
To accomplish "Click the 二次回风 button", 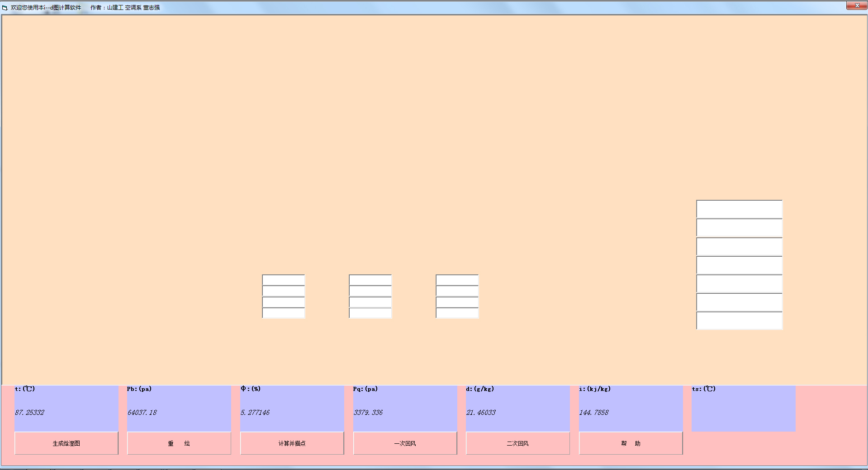I will 518,443.
